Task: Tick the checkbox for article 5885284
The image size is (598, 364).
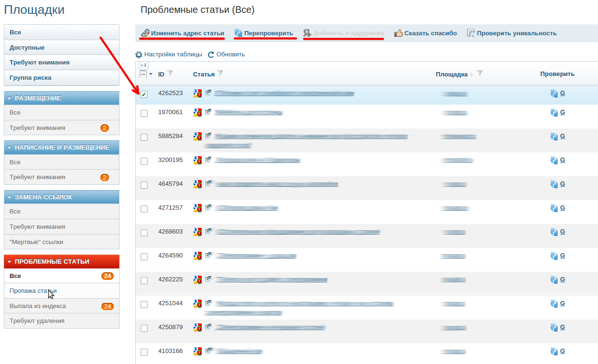Action: (144, 137)
